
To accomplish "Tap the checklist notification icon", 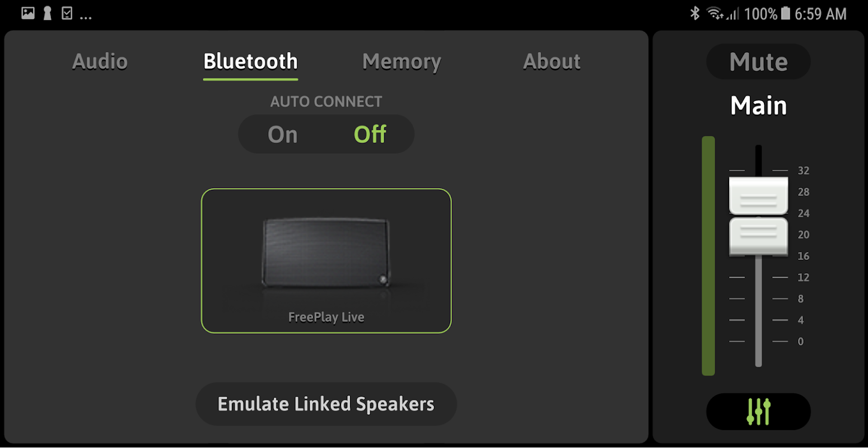I will (x=67, y=13).
